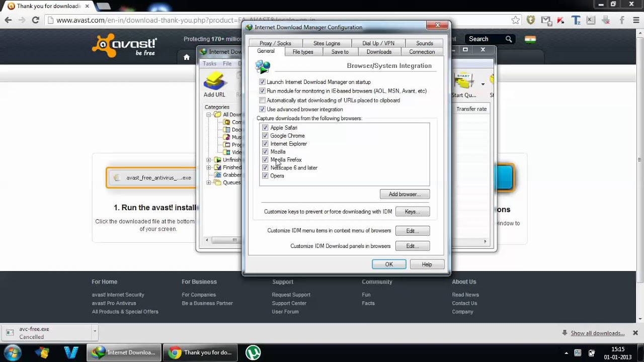
Task: Expand the Unfinished category node
Action: [209, 160]
